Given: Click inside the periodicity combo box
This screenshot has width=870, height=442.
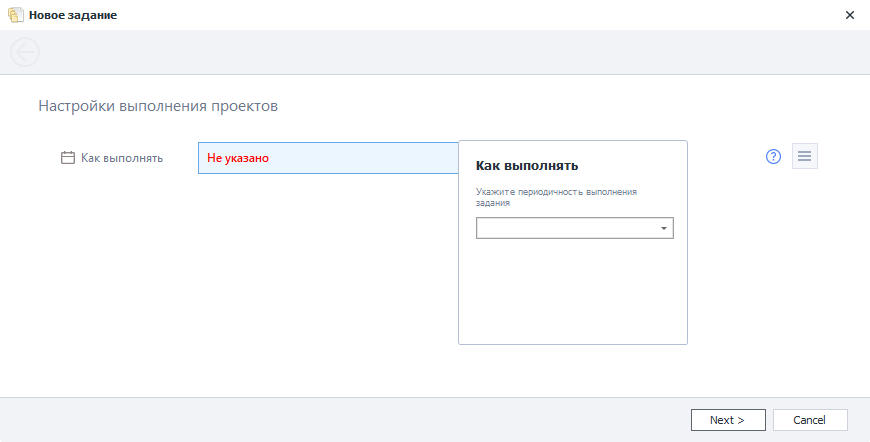Looking at the screenshot, I should pyautogui.click(x=565, y=229).
